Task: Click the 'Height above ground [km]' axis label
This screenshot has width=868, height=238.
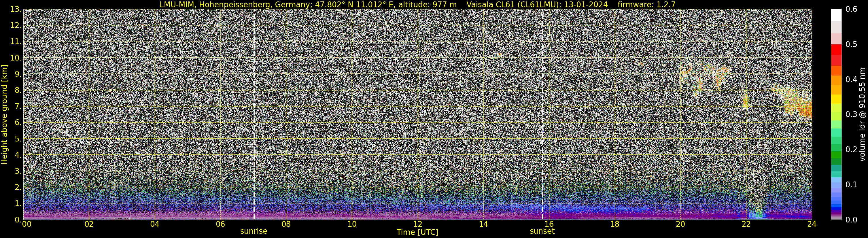Action: (4, 114)
